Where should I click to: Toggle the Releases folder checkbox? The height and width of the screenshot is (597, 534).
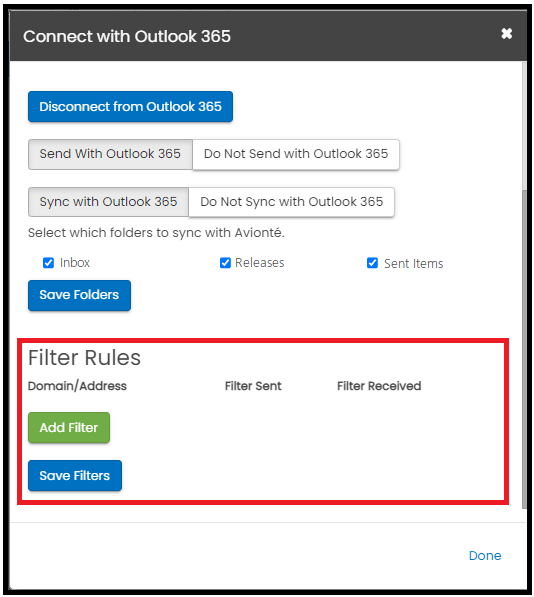click(x=225, y=263)
